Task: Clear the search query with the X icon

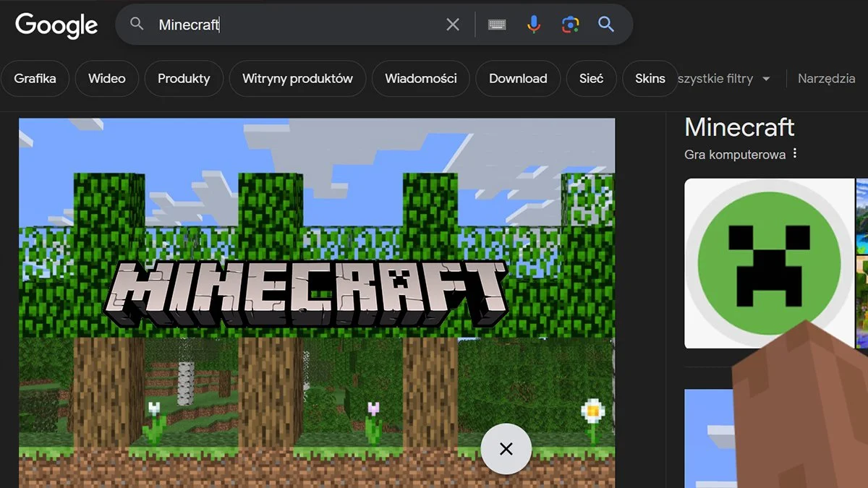Action: [453, 24]
